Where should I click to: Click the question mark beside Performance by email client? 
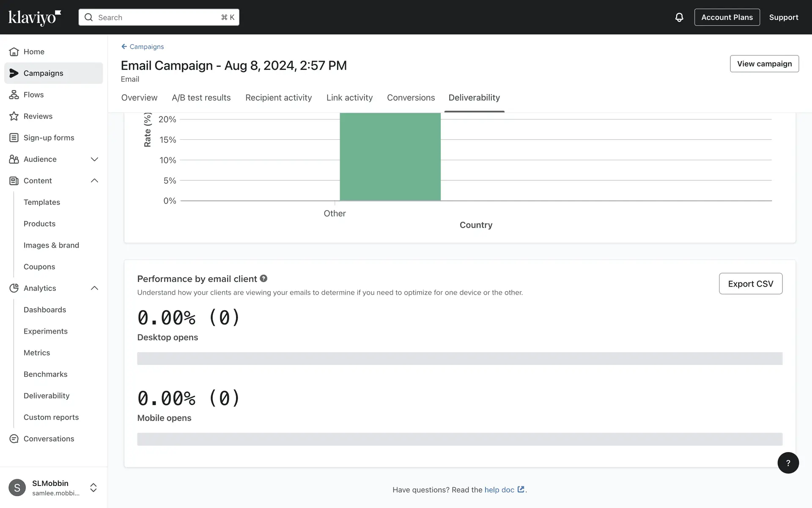[x=263, y=279]
